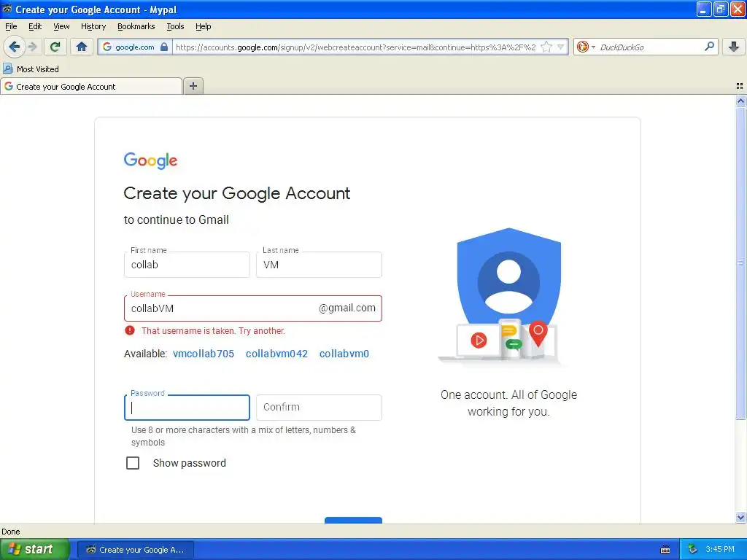This screenshot has height=560, width=747.
Task: Open the Downloads arrow button
Action: pyautogui.click(x=734, y=47)
